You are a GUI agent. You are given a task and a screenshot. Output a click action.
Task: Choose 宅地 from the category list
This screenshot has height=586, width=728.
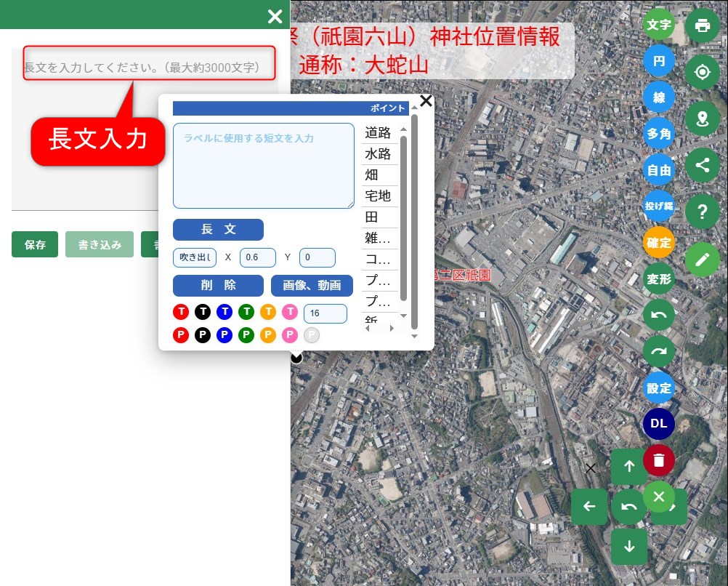point(379,196)
